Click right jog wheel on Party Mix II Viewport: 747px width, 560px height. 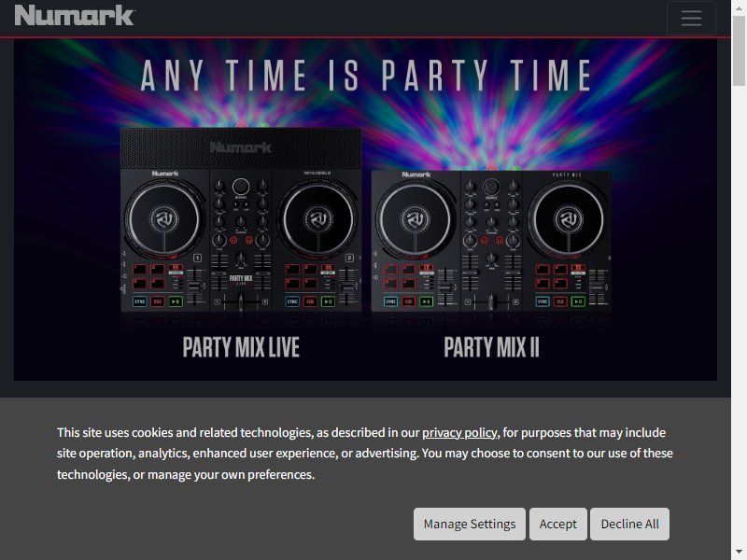pos(568,220)
